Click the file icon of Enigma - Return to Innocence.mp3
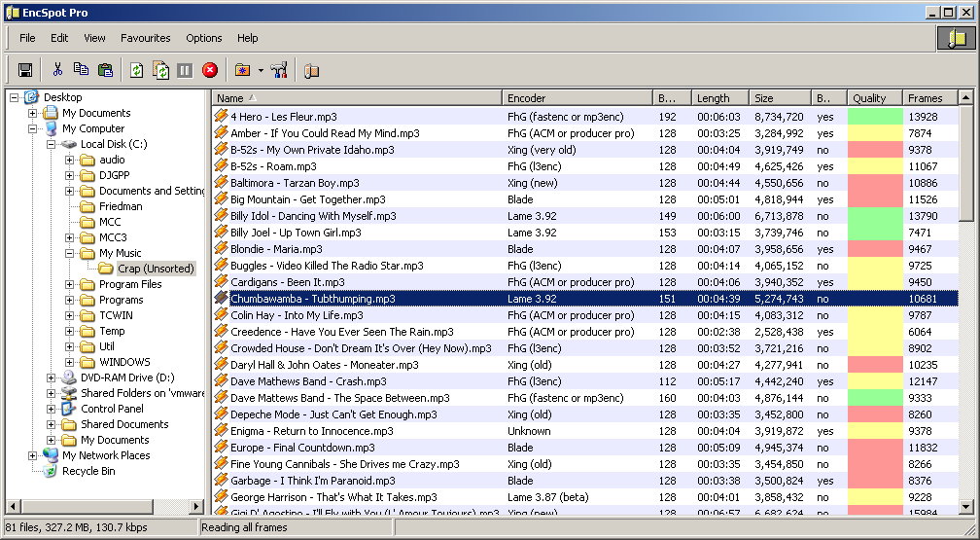 221,430
